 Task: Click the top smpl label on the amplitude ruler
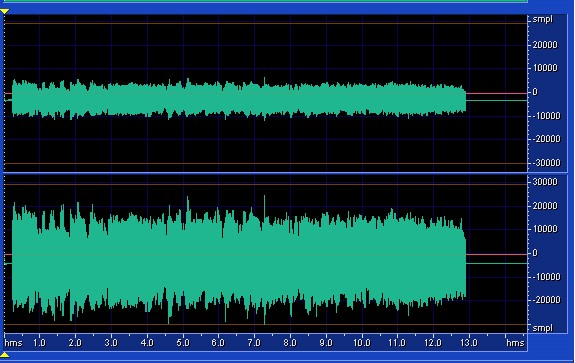click(x=542, y=19)
